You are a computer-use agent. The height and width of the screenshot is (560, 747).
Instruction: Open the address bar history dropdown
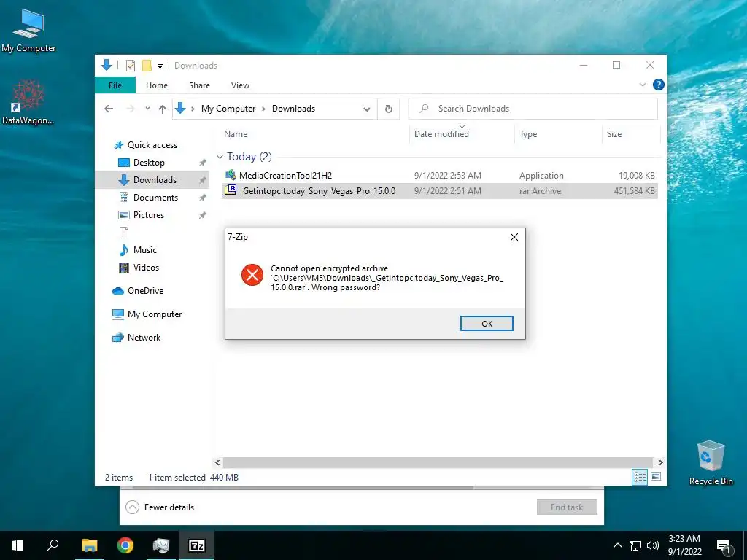pyautogui.click(x=367, y=109)
